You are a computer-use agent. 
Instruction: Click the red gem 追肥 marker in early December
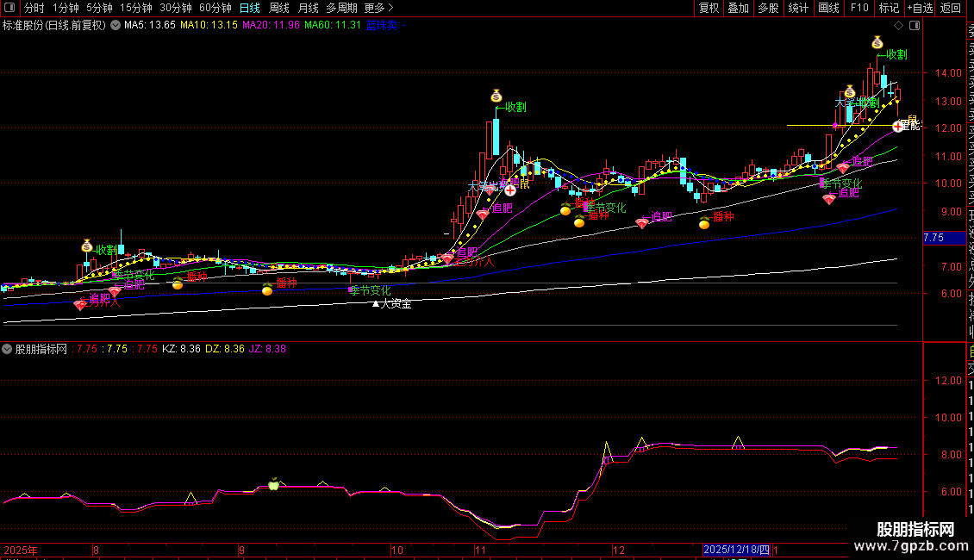[642, 223]
